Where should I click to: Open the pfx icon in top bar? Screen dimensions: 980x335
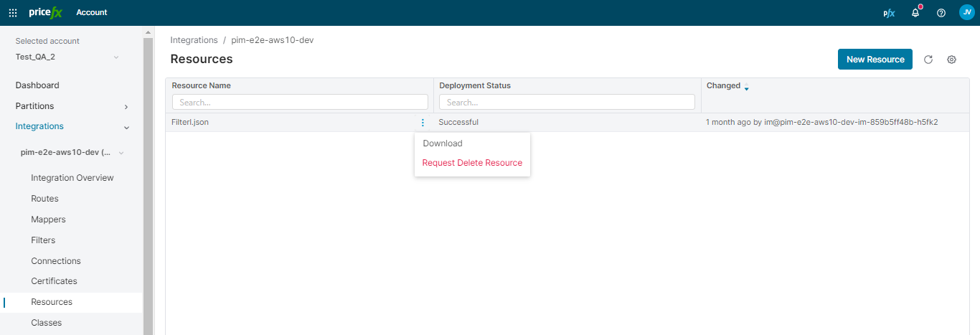coord(889,13)
